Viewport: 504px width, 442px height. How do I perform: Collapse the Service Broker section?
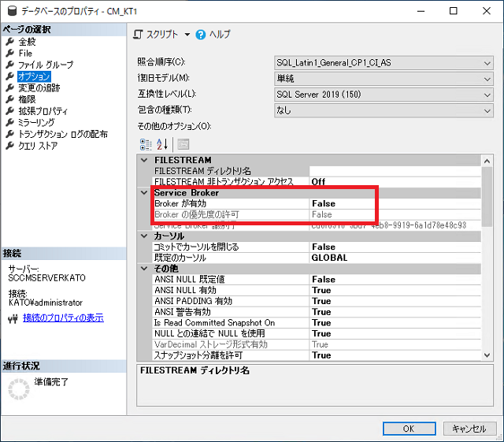[143, 192]
